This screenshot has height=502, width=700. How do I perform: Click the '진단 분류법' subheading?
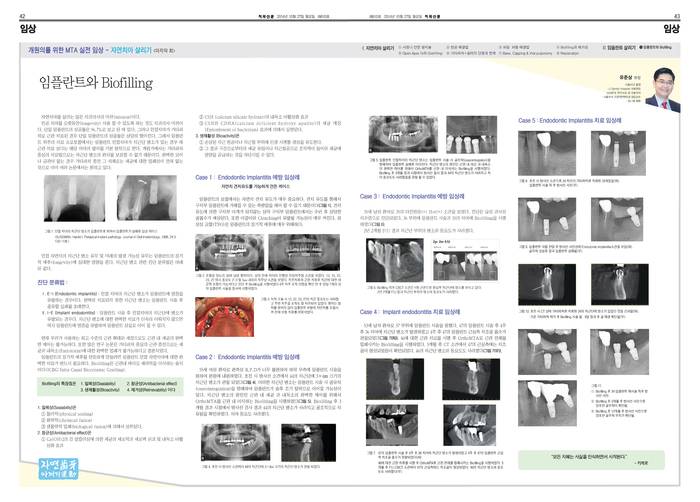pos(52,283)
